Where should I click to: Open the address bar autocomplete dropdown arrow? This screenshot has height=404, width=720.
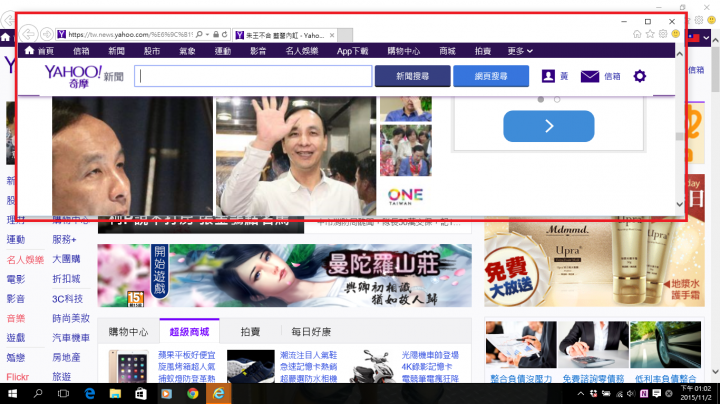coord(208,34)
